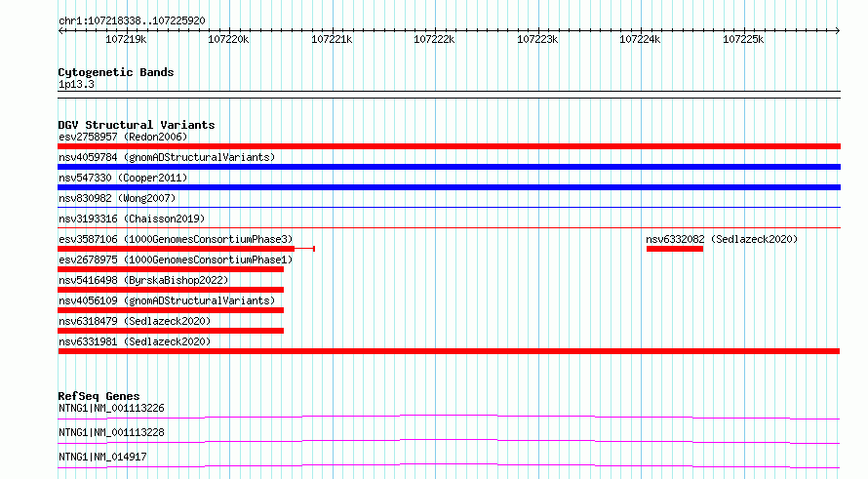Open nsv3193316 (Chaisson2019) label
Screen dimensions: 868x479
(x=132, y=219)
